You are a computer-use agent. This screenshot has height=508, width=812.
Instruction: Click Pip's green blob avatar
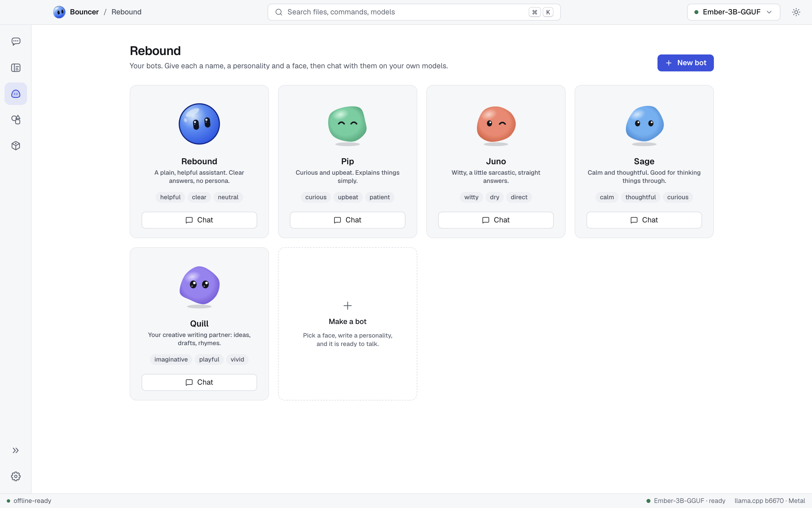coord(348,124)
